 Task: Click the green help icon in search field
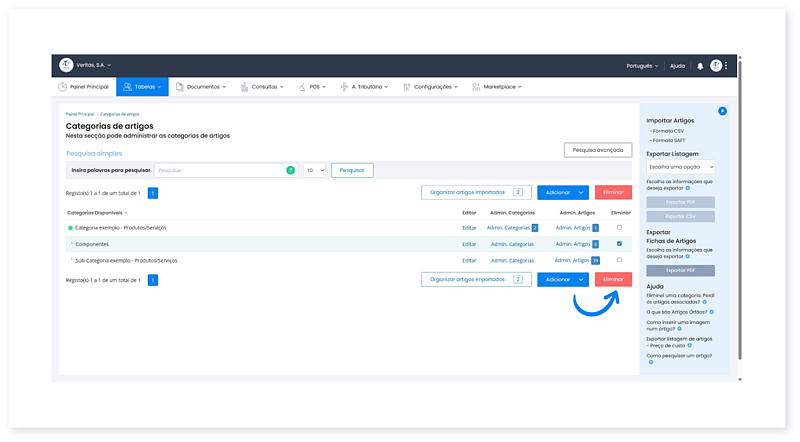coord(290,171)
